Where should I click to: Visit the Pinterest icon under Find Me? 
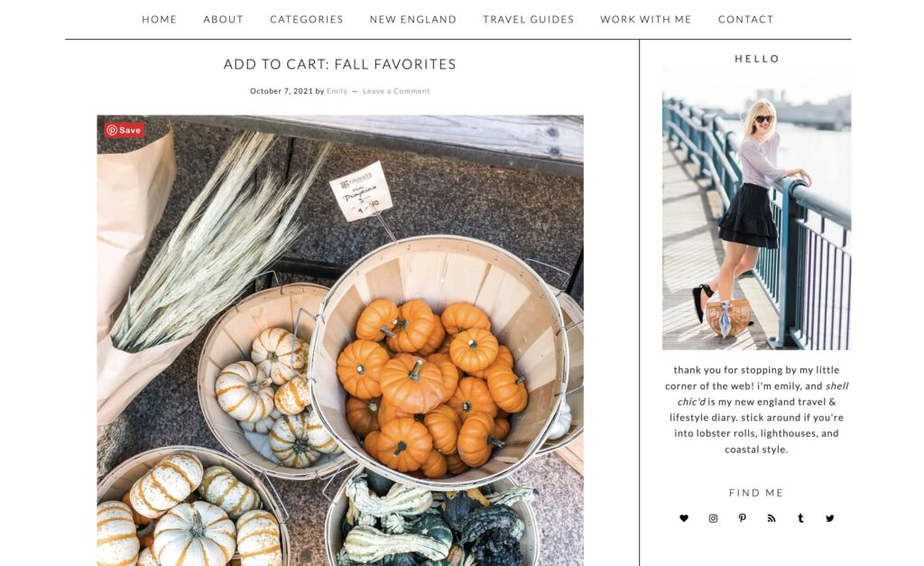point(742,518)
